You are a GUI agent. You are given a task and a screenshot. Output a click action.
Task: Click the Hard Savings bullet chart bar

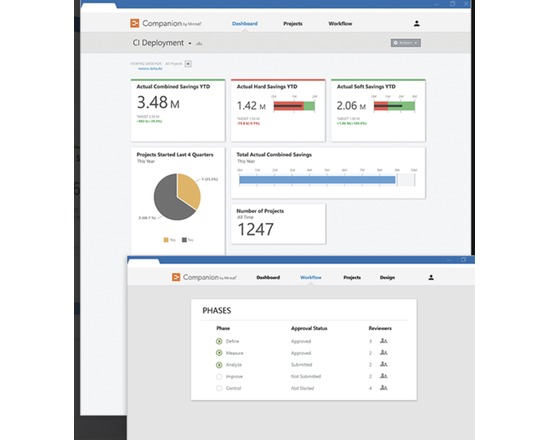294,106
